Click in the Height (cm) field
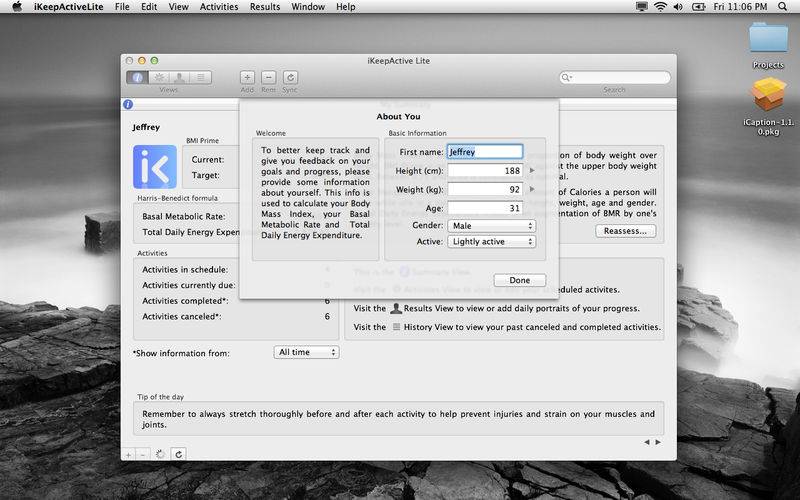 [x=485, y=170]
